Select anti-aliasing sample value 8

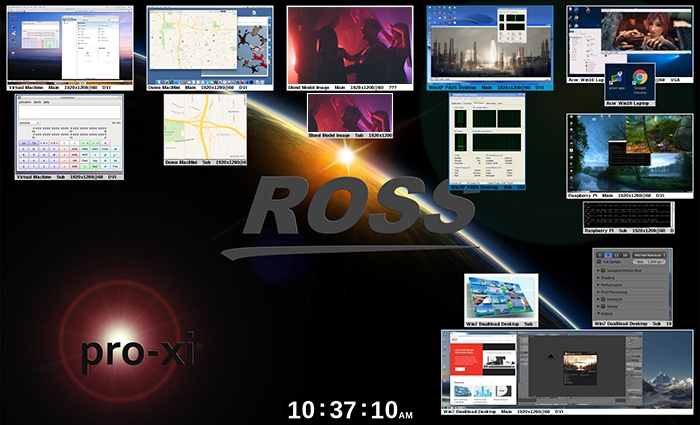(x=608, y=255)
